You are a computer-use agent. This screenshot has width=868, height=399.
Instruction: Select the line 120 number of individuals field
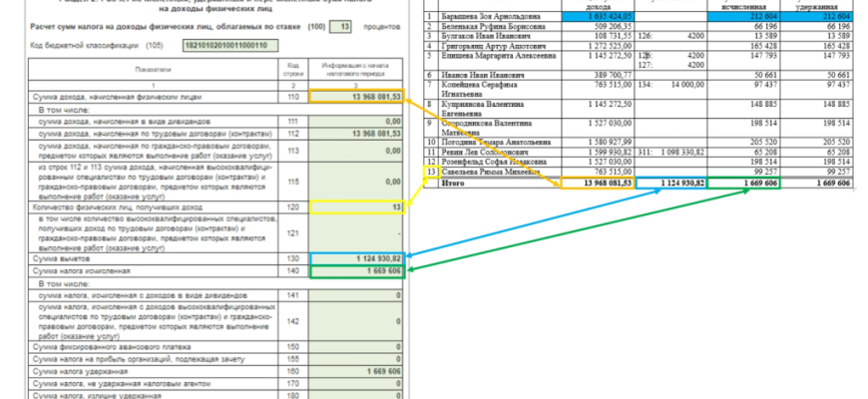(358, 206)
